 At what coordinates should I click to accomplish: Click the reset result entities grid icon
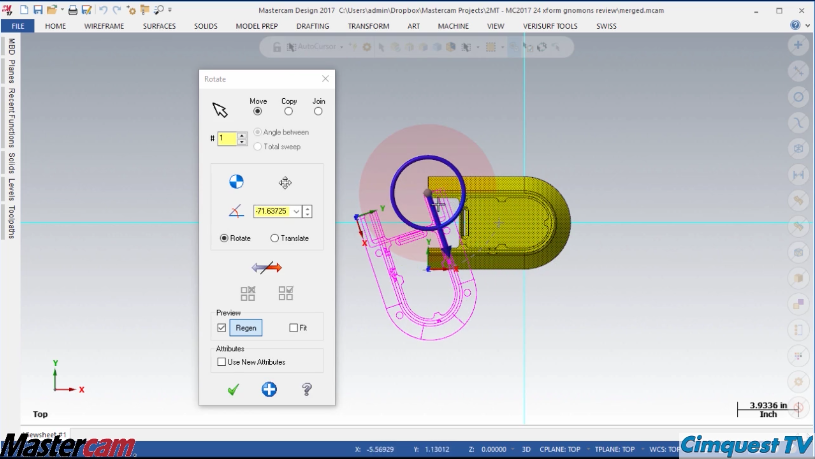coord(286,293)
